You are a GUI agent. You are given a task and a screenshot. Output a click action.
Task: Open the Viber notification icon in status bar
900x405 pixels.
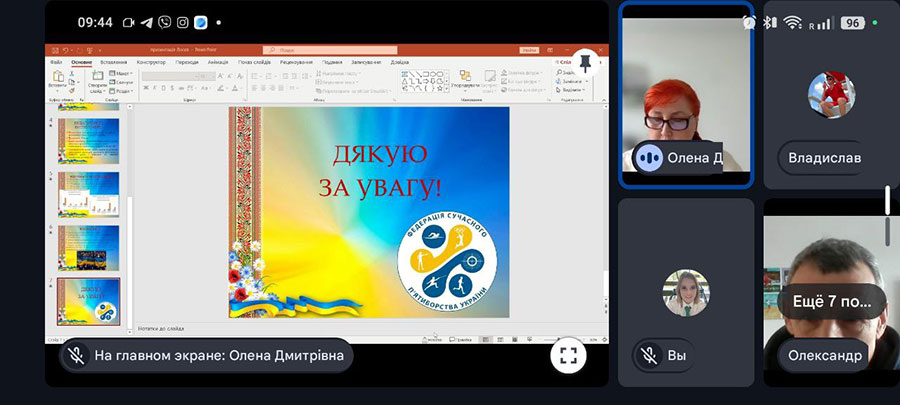click(164, 22)
